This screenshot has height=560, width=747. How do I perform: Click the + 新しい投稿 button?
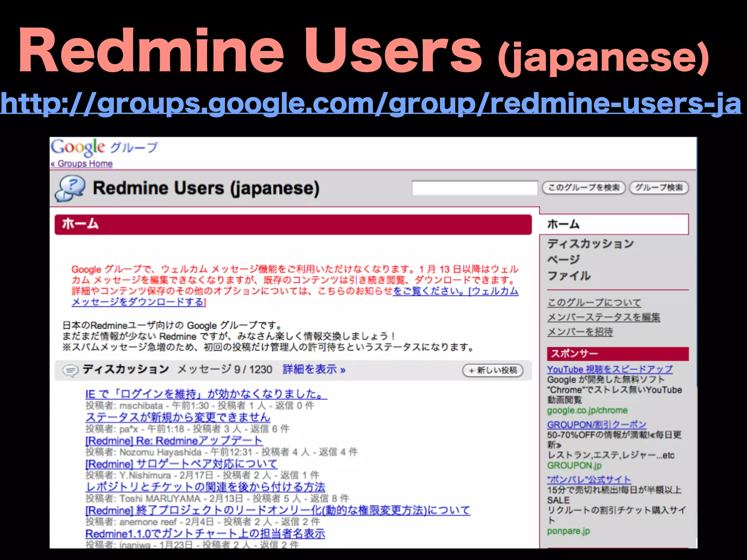(x=493, y=370)
